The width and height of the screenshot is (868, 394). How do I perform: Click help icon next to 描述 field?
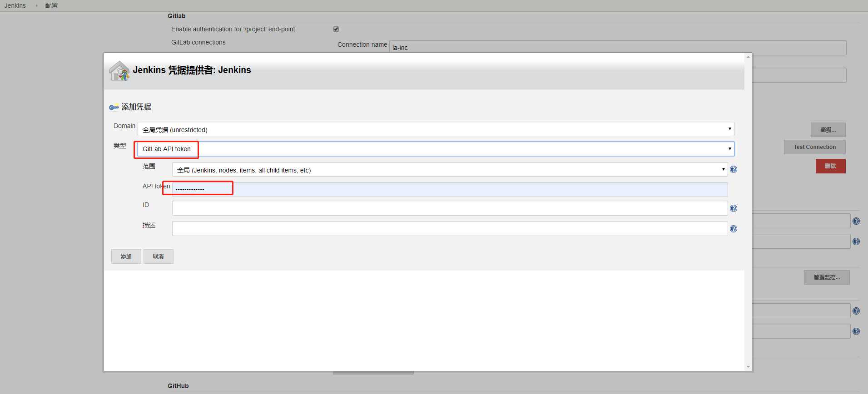point(734,229)
